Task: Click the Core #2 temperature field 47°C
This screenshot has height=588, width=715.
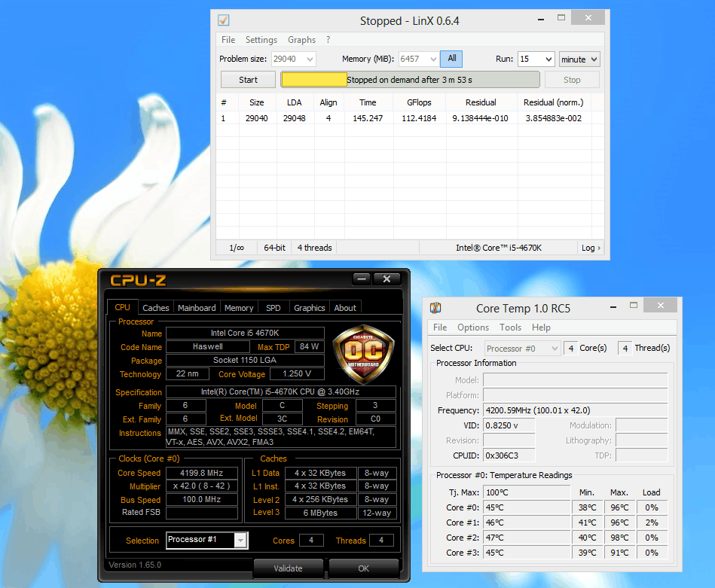Action: click(527, 538)
